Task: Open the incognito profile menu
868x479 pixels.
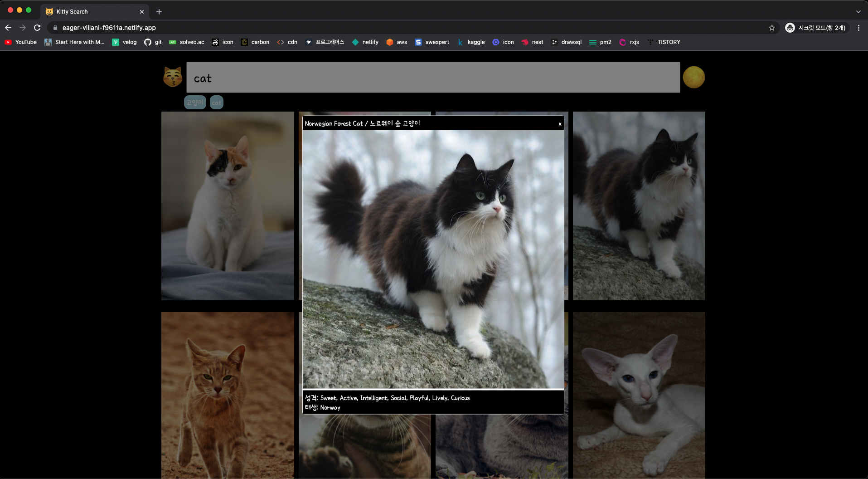Action: (815, 28)
